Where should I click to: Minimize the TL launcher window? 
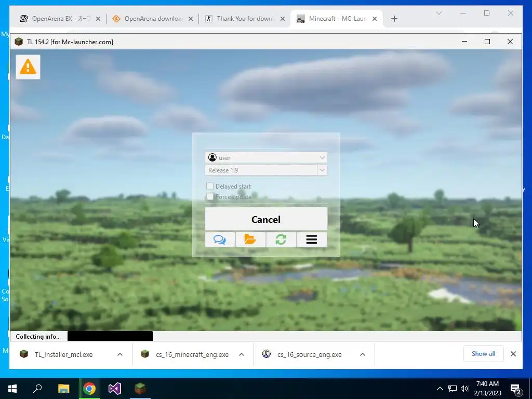[464, 42]
